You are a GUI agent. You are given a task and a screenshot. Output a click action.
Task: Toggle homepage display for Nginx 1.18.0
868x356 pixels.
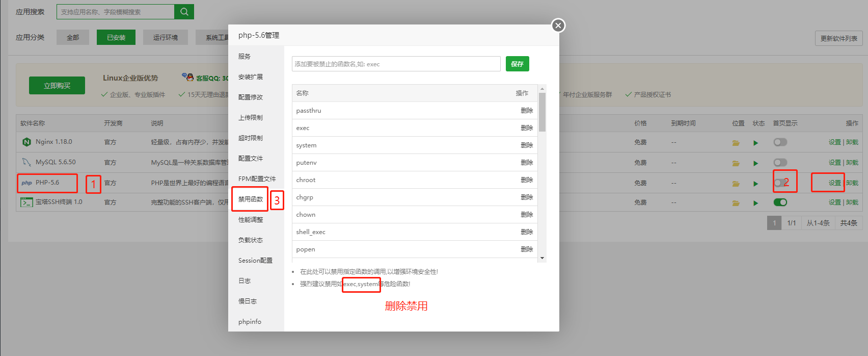pos(780,142)
